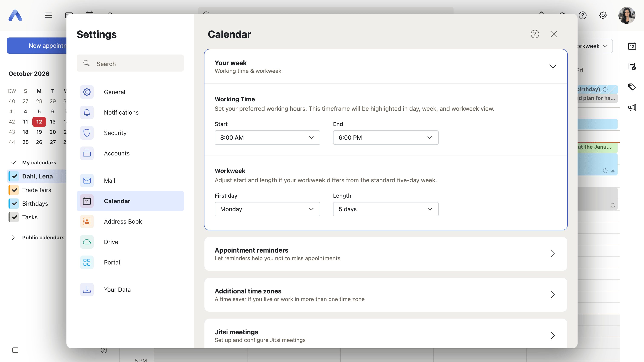Click the Mail envelope icon in settings
644x362 pixels.
[x=87, y=181]
